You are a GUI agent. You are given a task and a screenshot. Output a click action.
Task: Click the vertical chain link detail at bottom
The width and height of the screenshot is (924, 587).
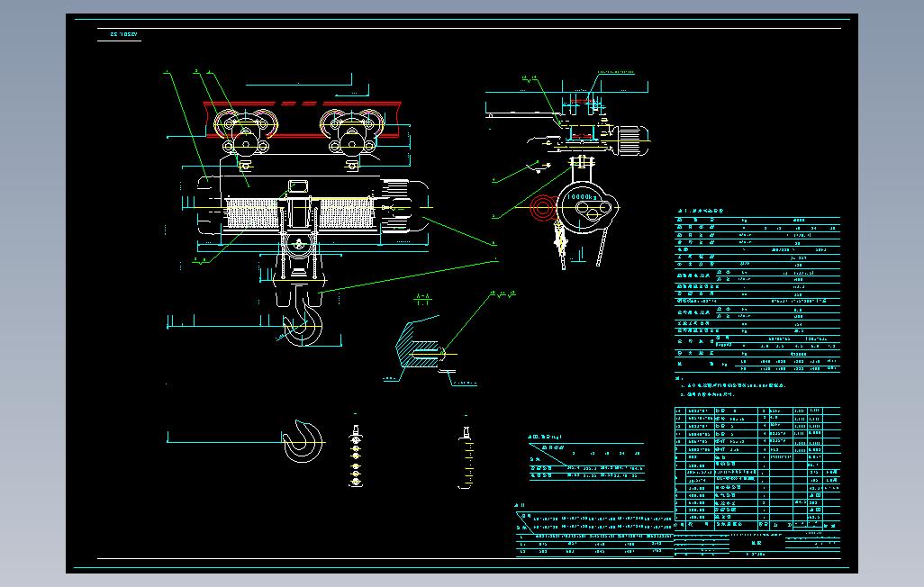pos(356,456)
